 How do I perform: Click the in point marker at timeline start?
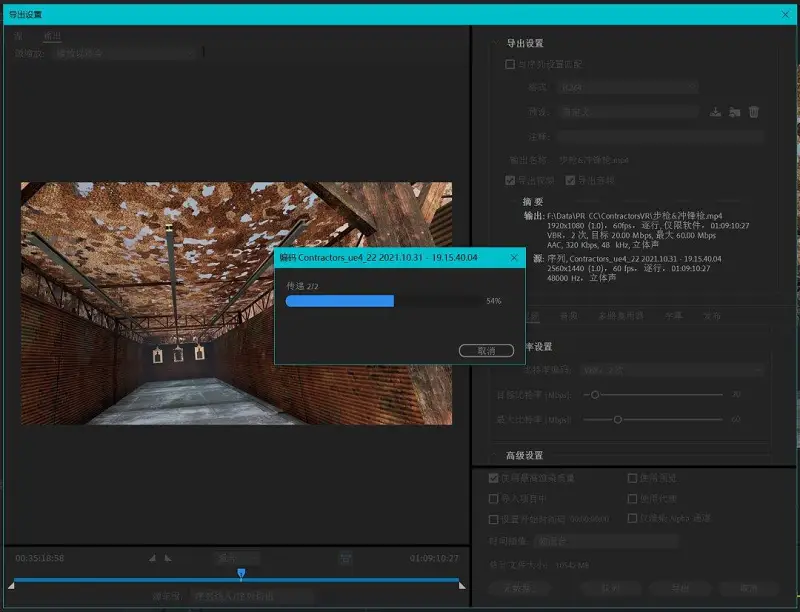coord(11,585)
